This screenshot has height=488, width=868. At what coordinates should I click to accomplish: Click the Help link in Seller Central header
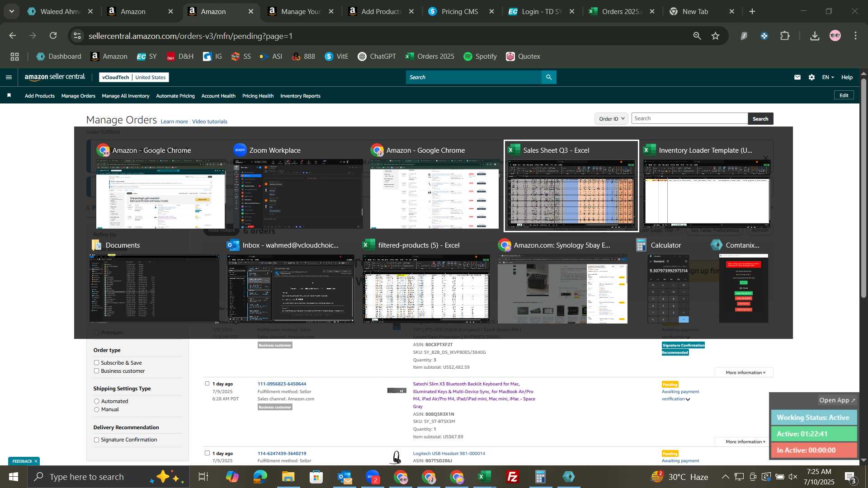pos(847,77)
